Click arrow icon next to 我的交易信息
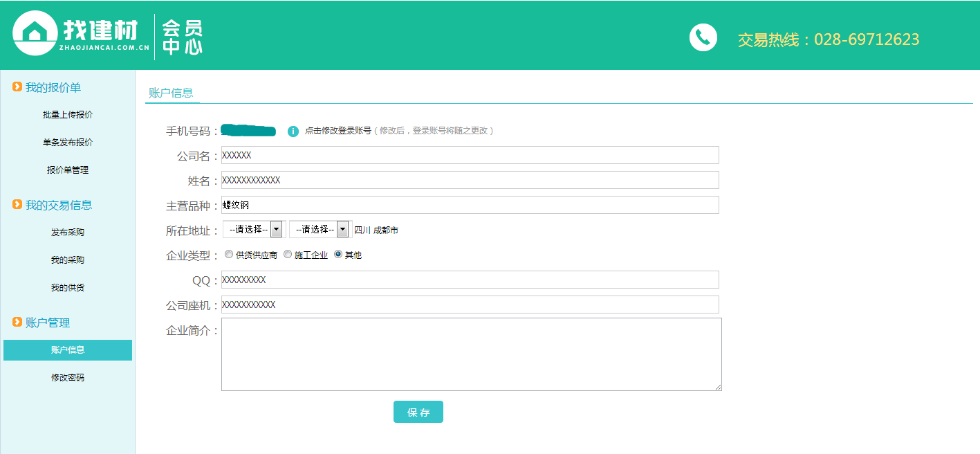The height and width of the screenshot is (454, 980). [x=17, y=204]
